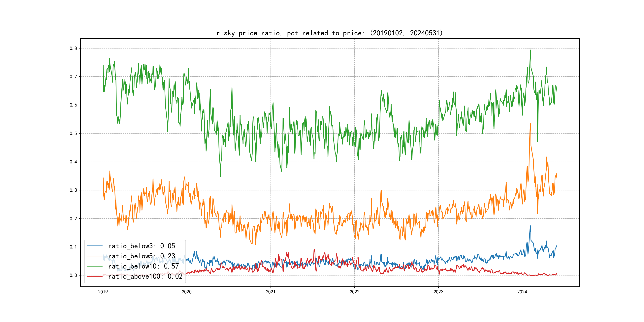Click the 0.0 y-axis tick label

point(73,275)
